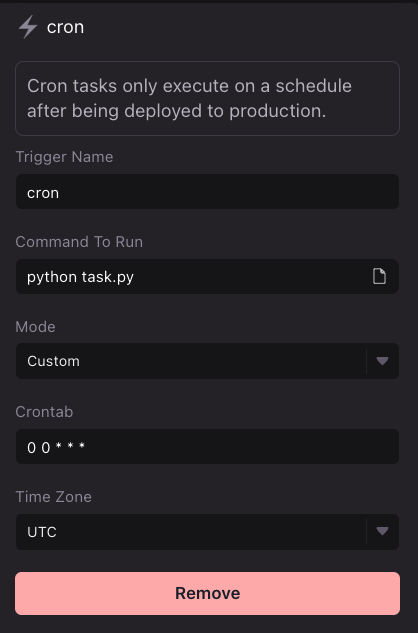Screen dimensions: 418x633
Task: Remove this cron trigger
Action: [x=207, y=593]
